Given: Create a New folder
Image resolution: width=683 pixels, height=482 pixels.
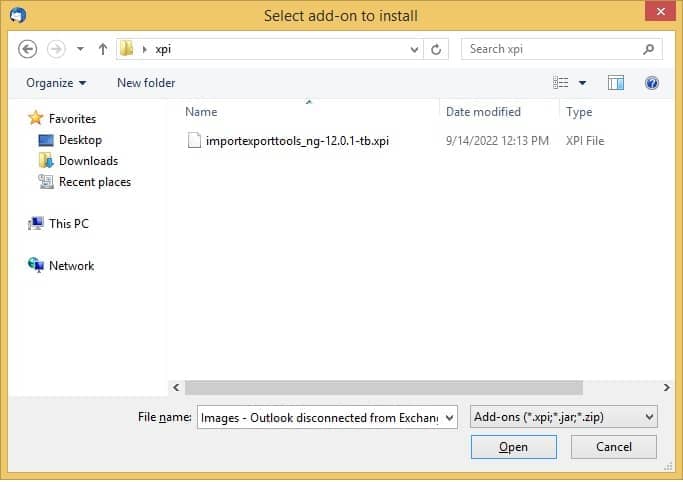Looking at the screenshot, I should click(146, 83).
